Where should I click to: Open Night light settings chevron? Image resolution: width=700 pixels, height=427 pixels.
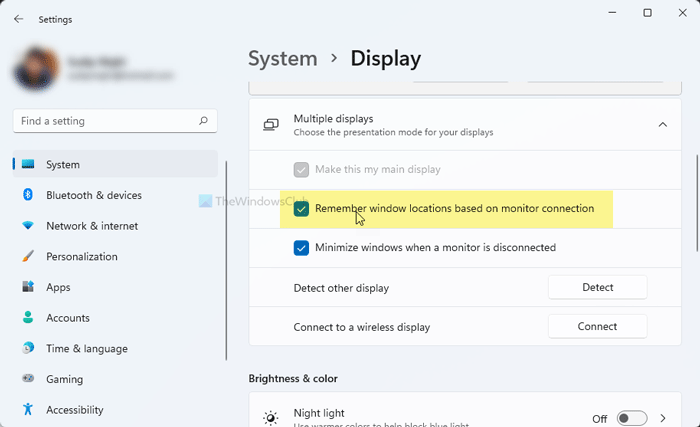662,418
